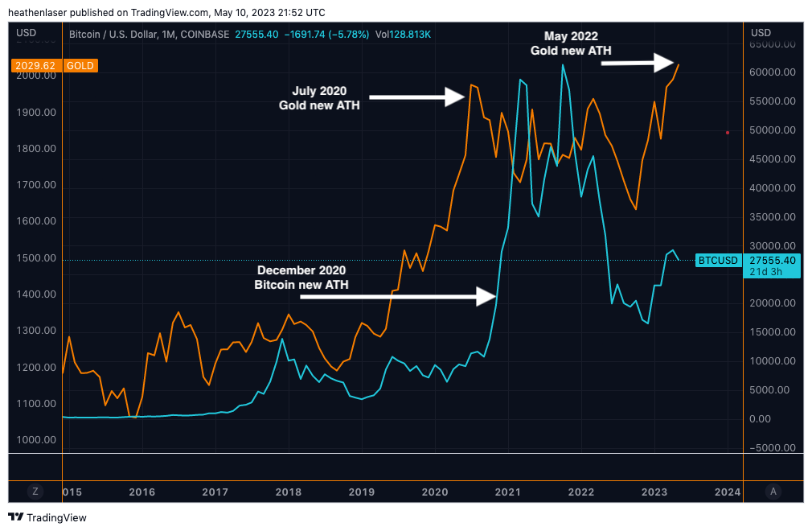Click the 1500.00 left axis value
This screenshot has height=531, width=812.
35,258
